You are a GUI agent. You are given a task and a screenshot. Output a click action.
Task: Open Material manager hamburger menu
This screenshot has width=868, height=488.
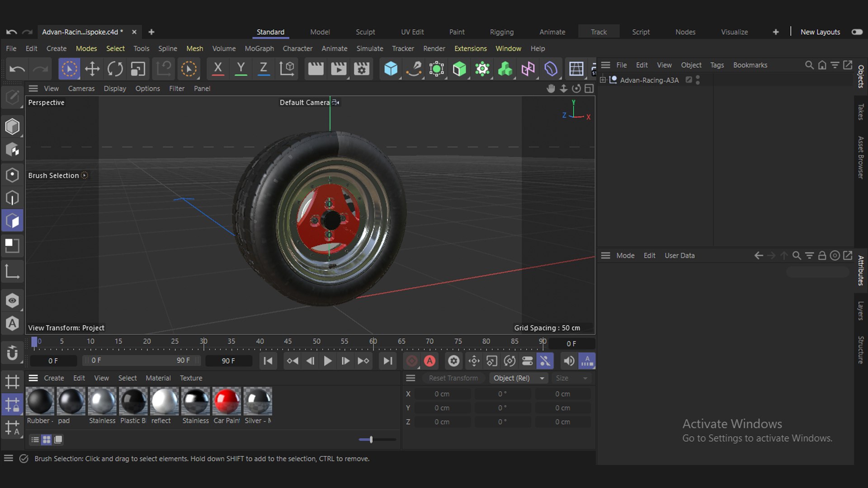[33, 378]
